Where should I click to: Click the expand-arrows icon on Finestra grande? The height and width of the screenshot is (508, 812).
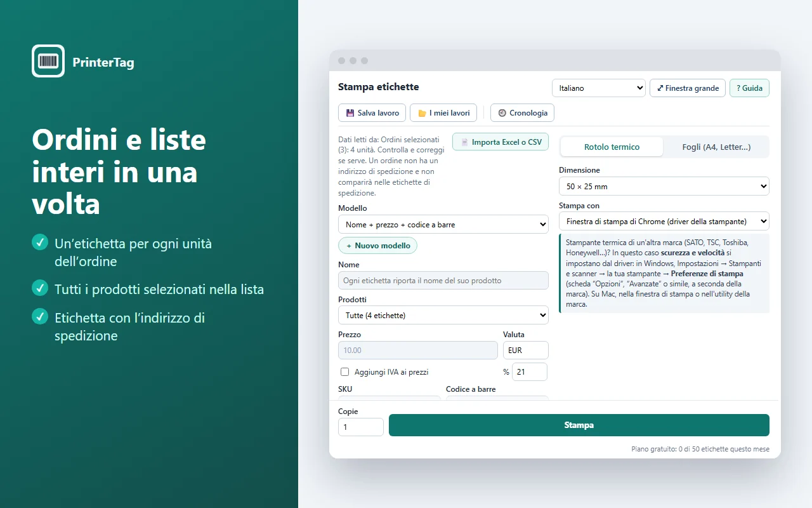click(660, 88)
